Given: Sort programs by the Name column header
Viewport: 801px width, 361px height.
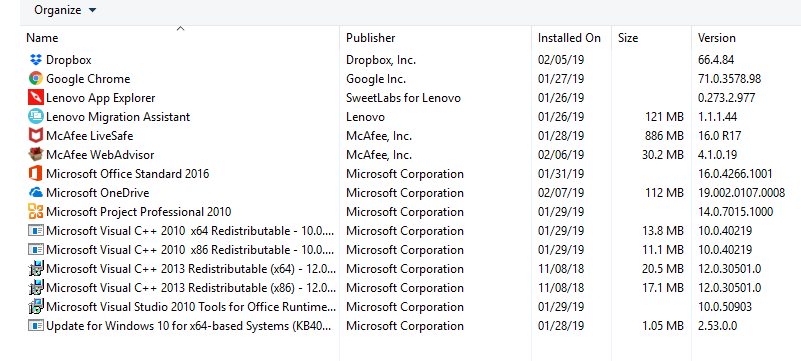Looking at the screenshot, I should (x=182, y=38).
